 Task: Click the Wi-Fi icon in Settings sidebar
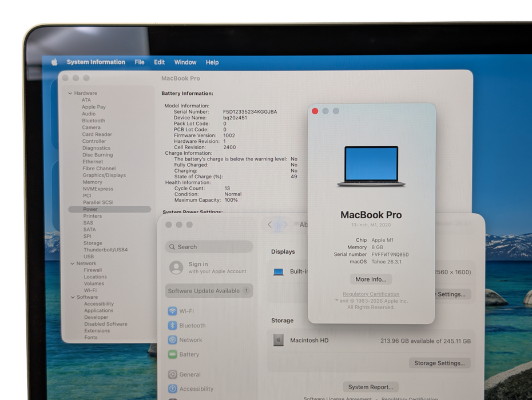[x=172, y=311]
